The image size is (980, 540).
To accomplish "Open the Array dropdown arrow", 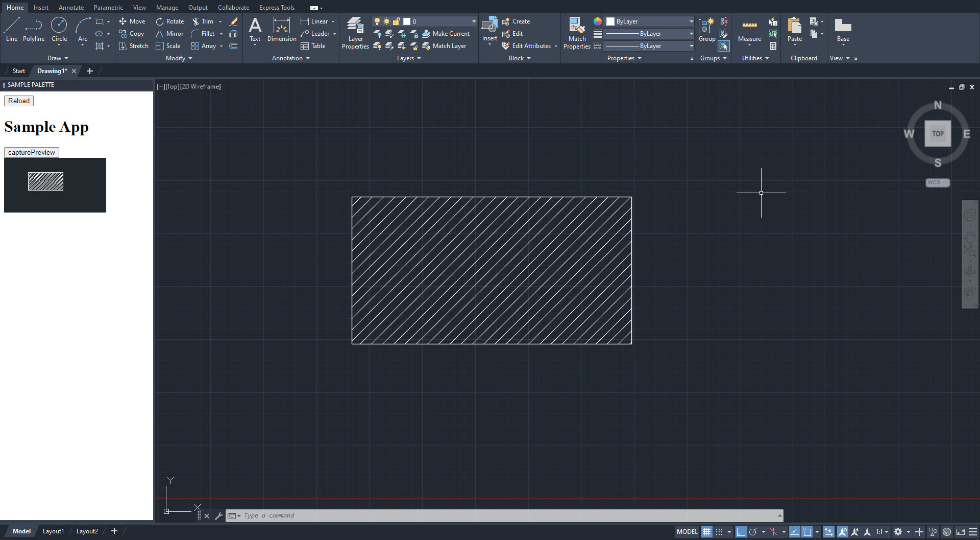I will coord(221,46).
